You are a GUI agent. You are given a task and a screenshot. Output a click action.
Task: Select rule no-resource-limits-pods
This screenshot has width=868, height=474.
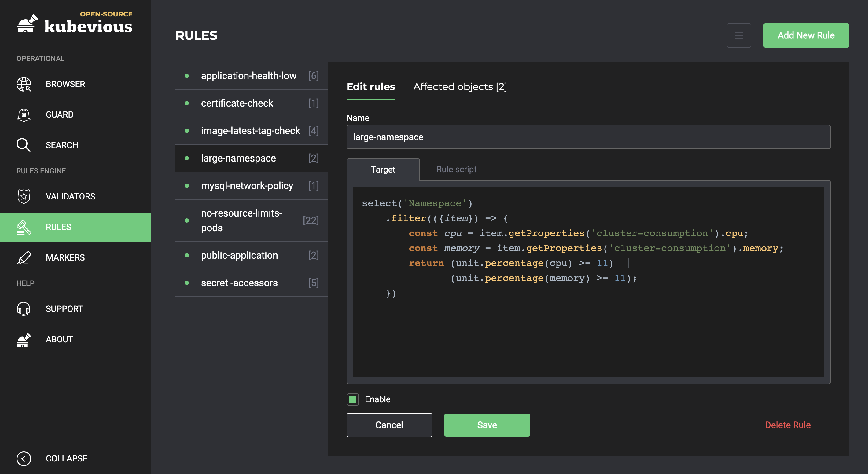coord(252,221)
